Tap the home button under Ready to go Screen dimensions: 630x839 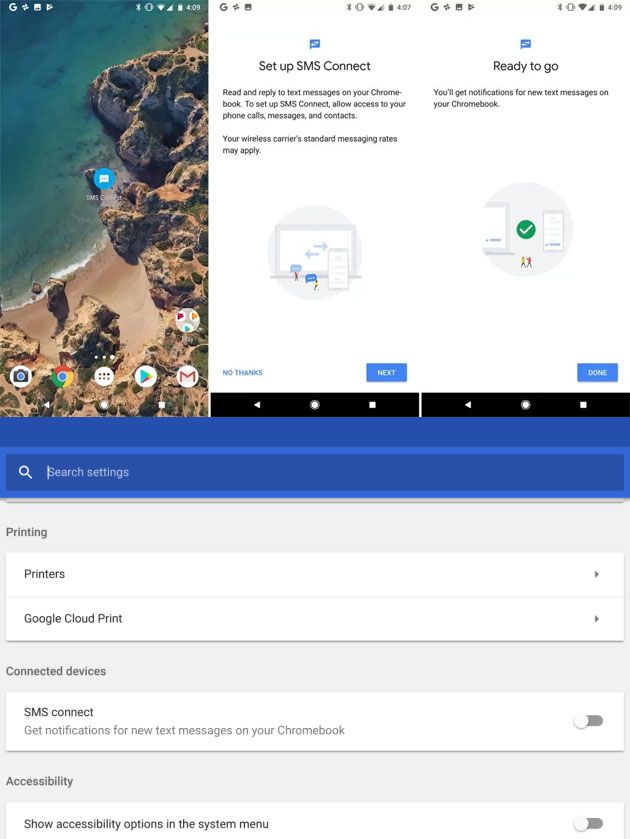(526, 405)
